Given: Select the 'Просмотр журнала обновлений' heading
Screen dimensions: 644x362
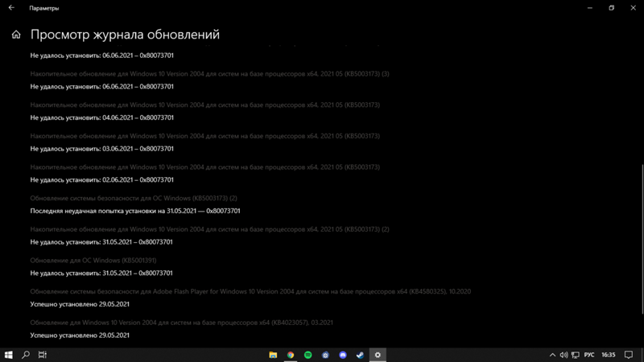Looking at the screenshot, I should point(125,35).
